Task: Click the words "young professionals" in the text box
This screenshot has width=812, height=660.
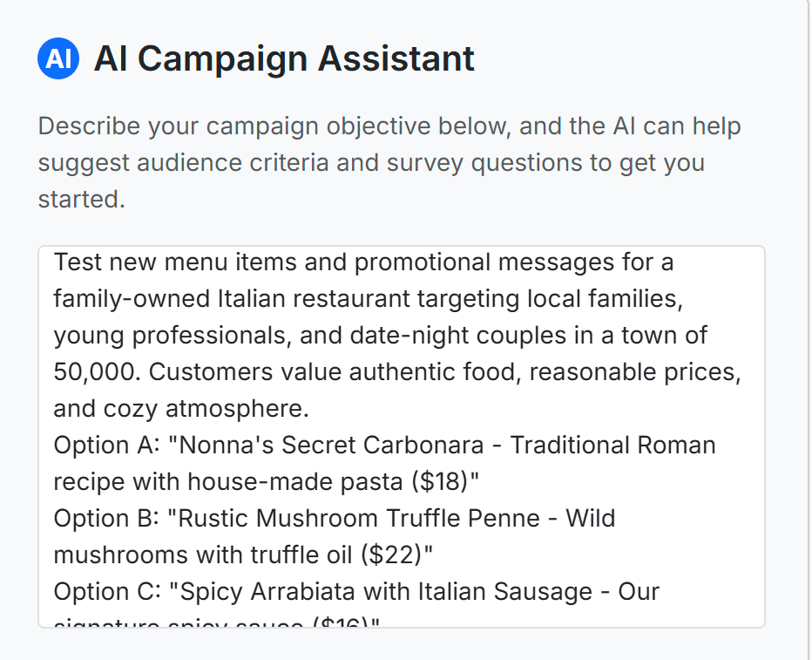Action: (169, 336)
